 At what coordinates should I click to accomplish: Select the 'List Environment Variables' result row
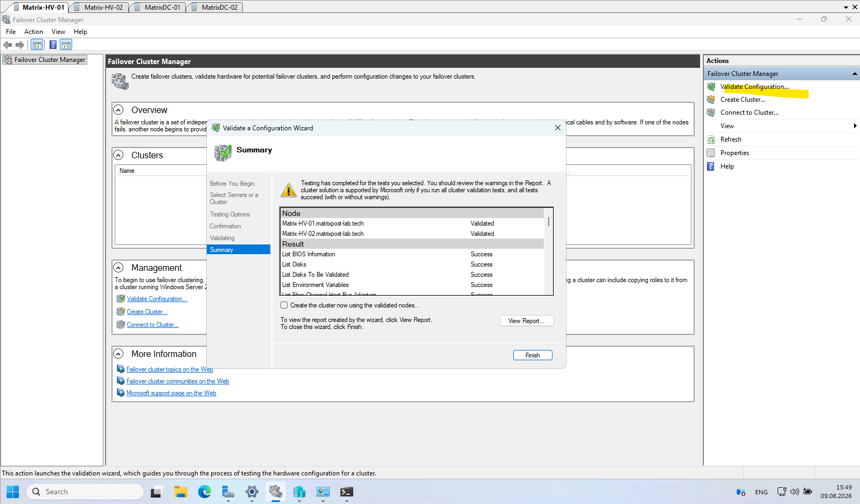[412, 285]
